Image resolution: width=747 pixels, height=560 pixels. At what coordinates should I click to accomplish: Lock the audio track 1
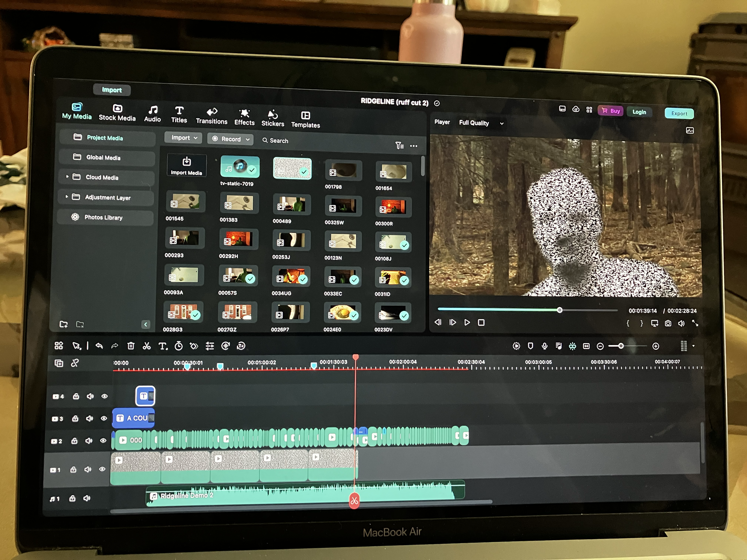point(72,498)
